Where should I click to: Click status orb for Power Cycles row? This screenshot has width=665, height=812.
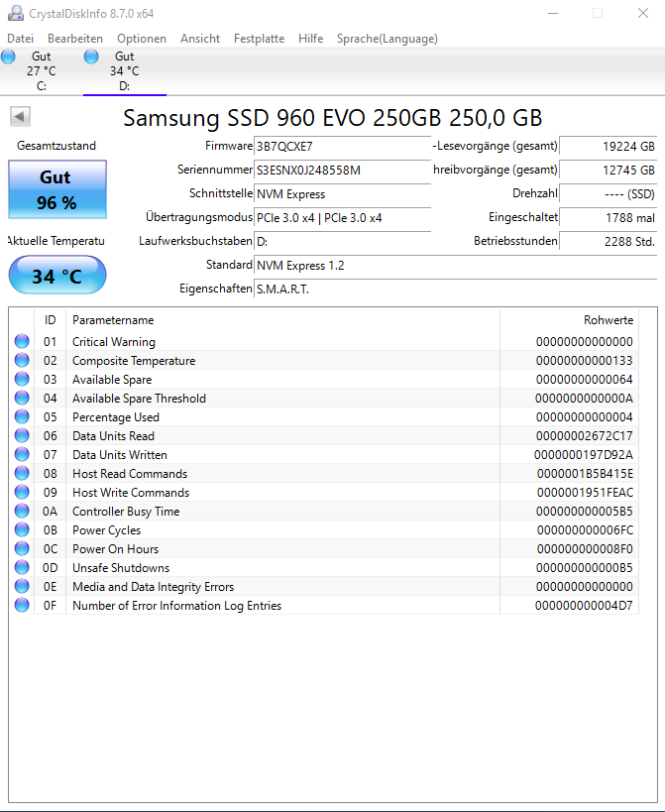22,529
